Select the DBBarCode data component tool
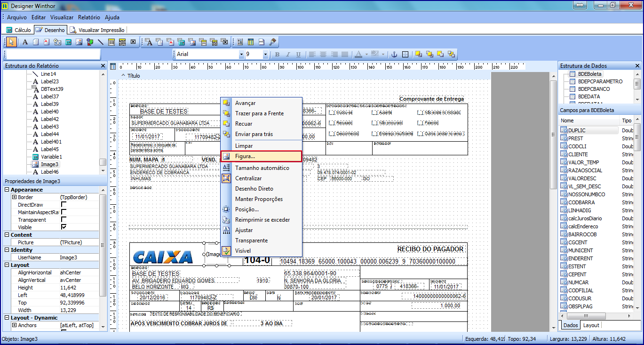644x345 pixels. point(203,42)
